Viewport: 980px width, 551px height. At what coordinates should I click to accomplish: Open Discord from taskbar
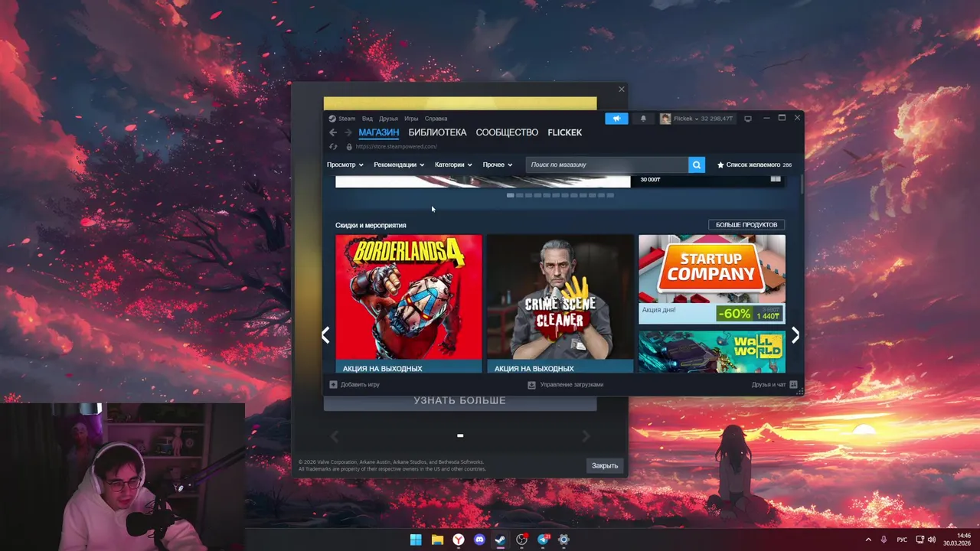(x=479, y=540)
